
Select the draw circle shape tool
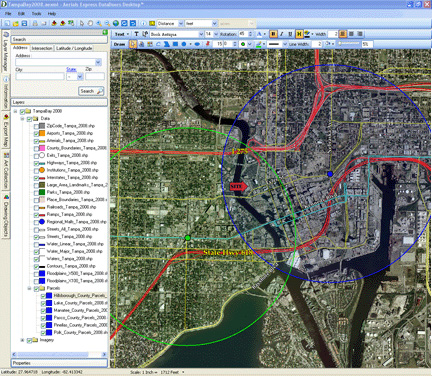click(184, 44)
